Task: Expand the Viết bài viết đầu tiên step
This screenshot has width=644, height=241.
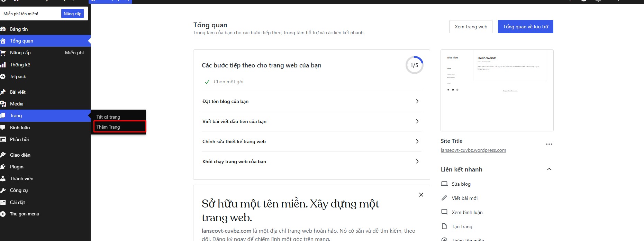Action: click(x=311, y=121)
